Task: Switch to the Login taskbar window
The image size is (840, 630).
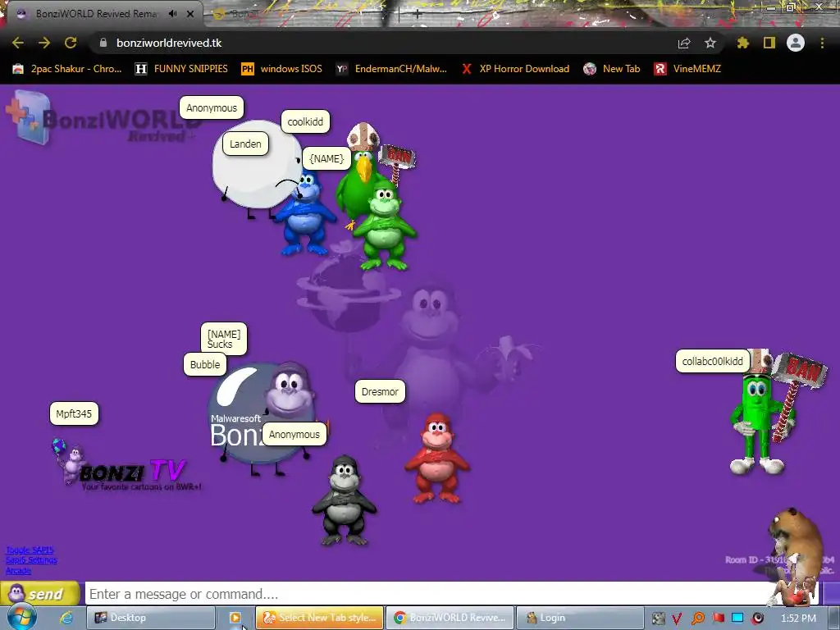Action: [580, 618]
